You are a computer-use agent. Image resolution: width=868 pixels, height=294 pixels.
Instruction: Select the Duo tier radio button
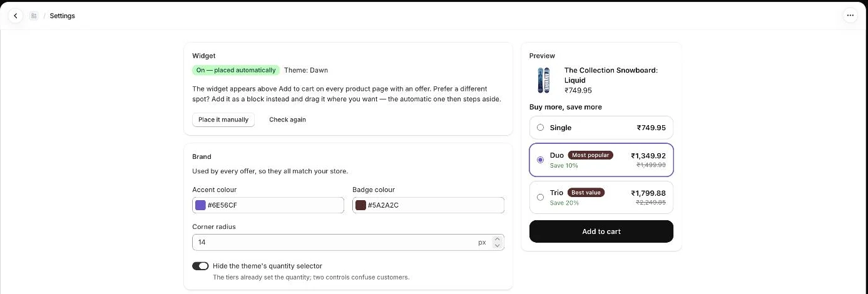pyautogui.click(x=541, y=160)
